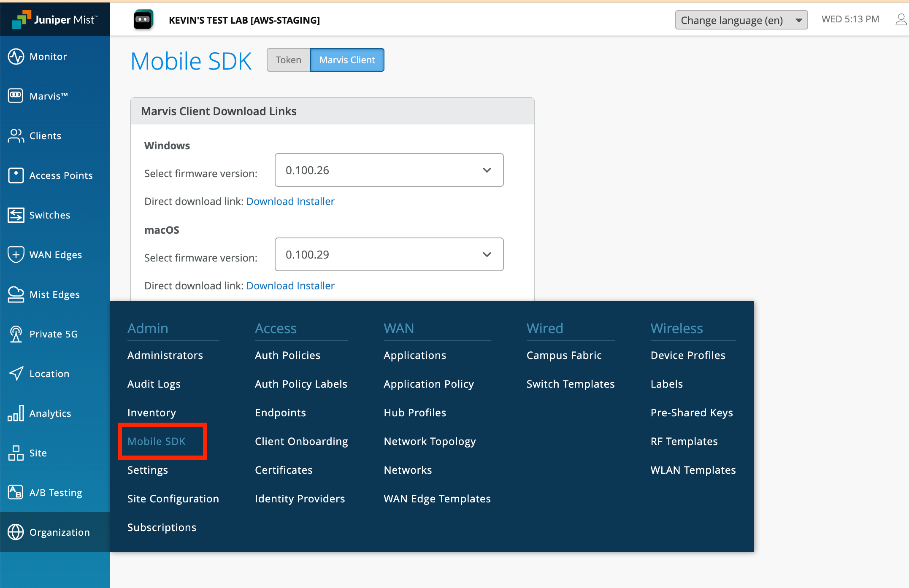Viewport: 909px width, 588px height.
Task: Click the Analytics bar chart icon
Action: coord(16,413)
